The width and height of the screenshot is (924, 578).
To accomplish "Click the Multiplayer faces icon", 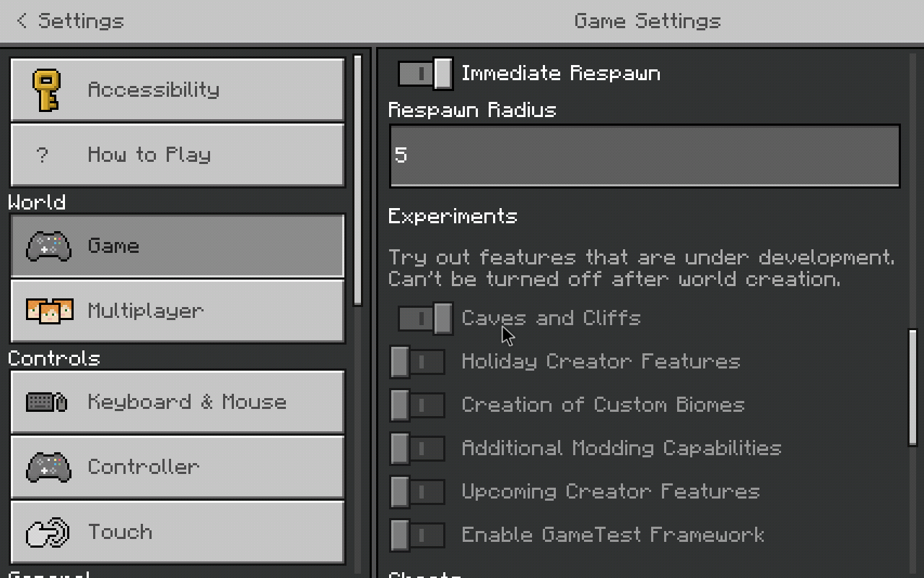I will 49,311.
